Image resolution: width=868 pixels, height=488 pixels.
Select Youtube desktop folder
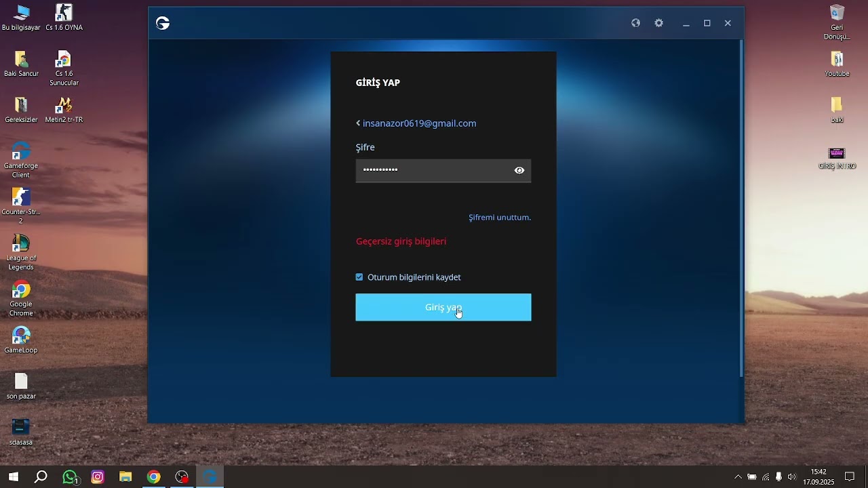click(x=837, y=64)
